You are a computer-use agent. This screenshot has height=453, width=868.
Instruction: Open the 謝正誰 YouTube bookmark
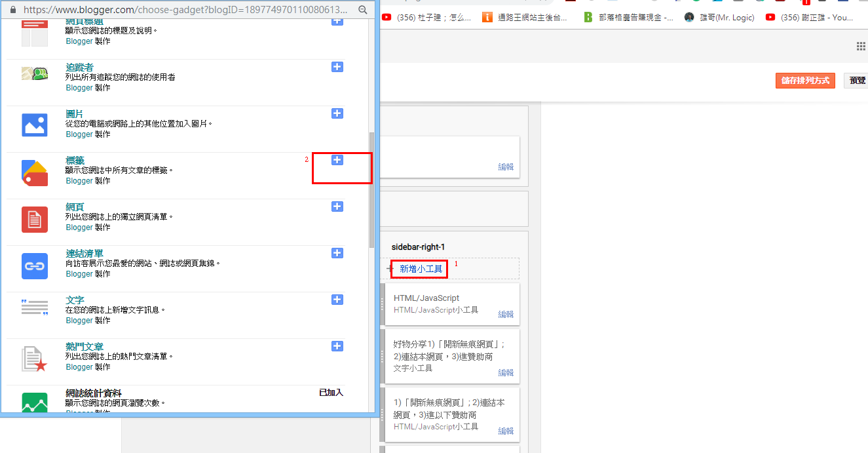click(x=810, y=18)
